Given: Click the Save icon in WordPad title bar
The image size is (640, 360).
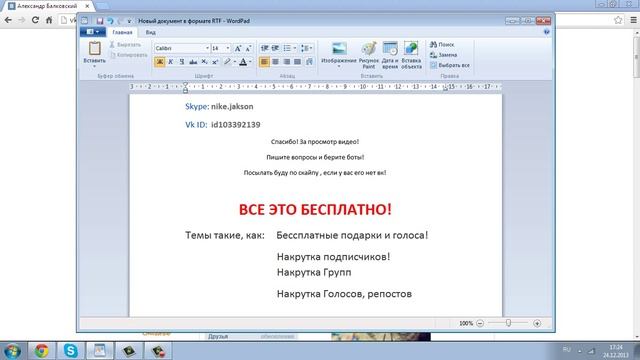Looking at the screenshot, I should pos(100,21).
